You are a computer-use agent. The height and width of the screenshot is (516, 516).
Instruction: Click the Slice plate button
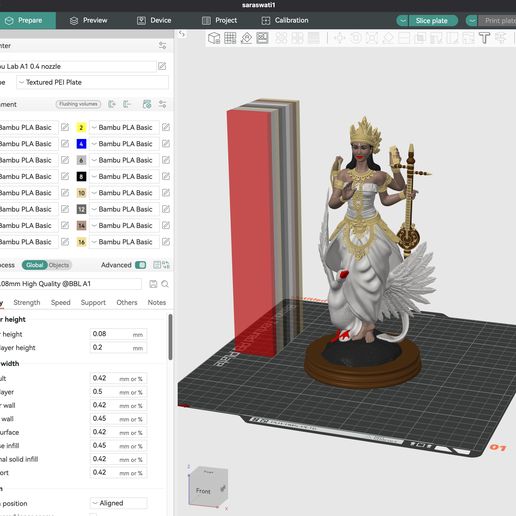433,21
